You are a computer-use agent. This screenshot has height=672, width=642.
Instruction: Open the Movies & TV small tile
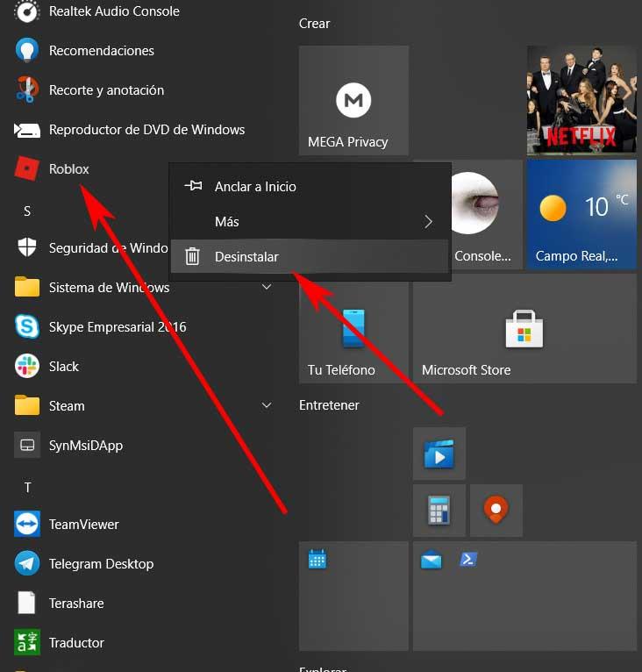(x=439, y=454)
